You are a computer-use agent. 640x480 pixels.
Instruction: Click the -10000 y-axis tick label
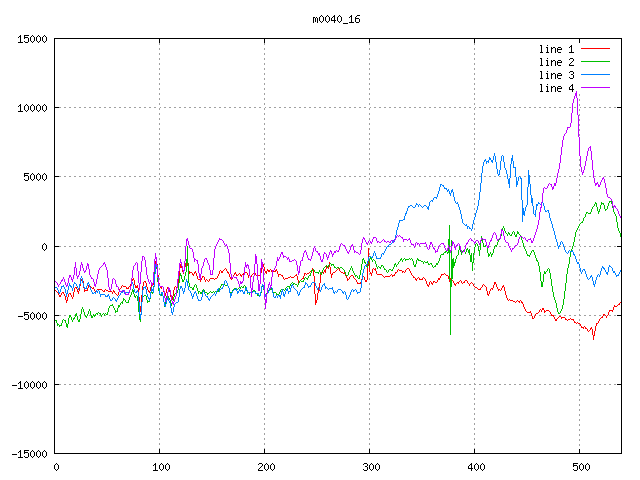point(29,385)
